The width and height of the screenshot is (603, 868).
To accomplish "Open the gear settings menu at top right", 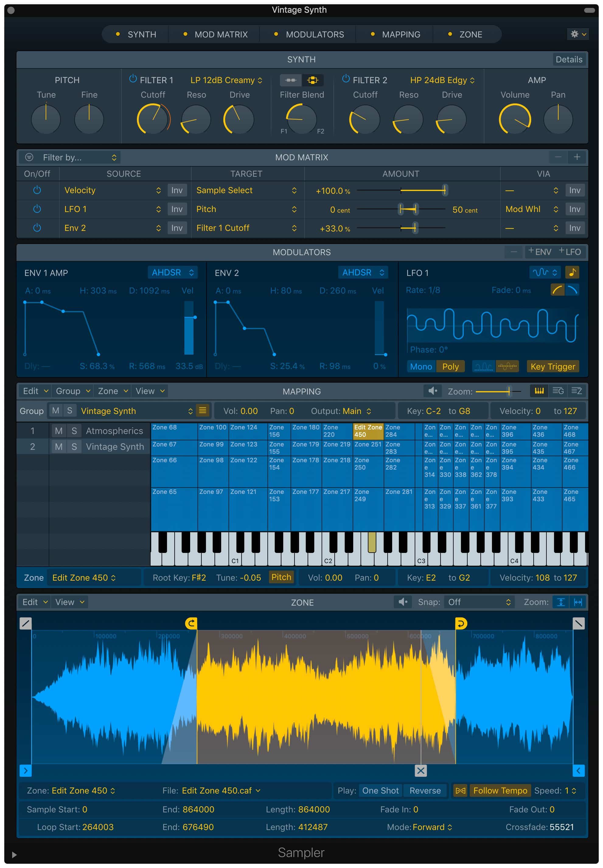I will tap(577, 34).
